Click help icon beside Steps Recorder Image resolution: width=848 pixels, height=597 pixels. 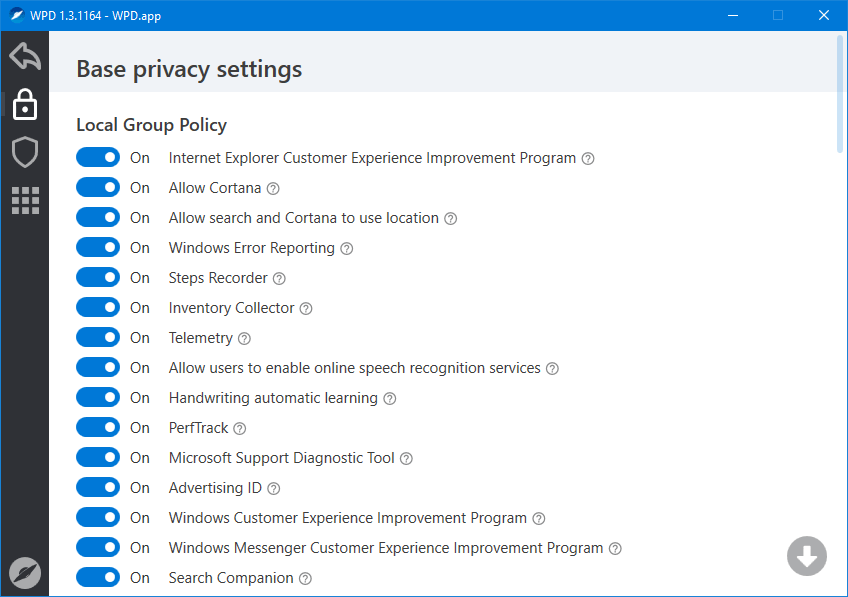point(279,279)
